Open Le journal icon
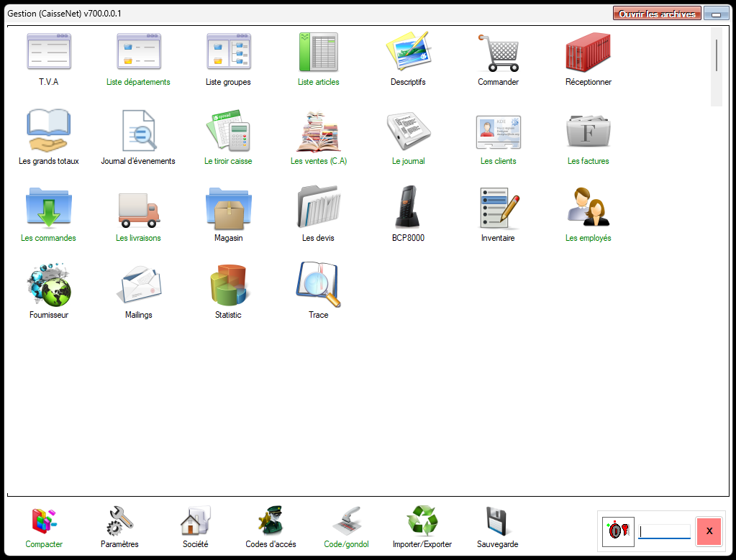Screen dimensions: 736x560 [409, 131]
